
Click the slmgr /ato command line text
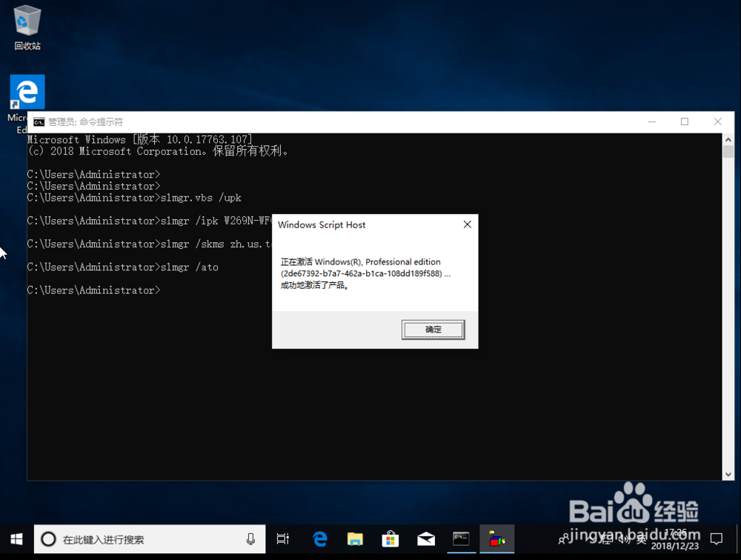(x=190, y=267)
